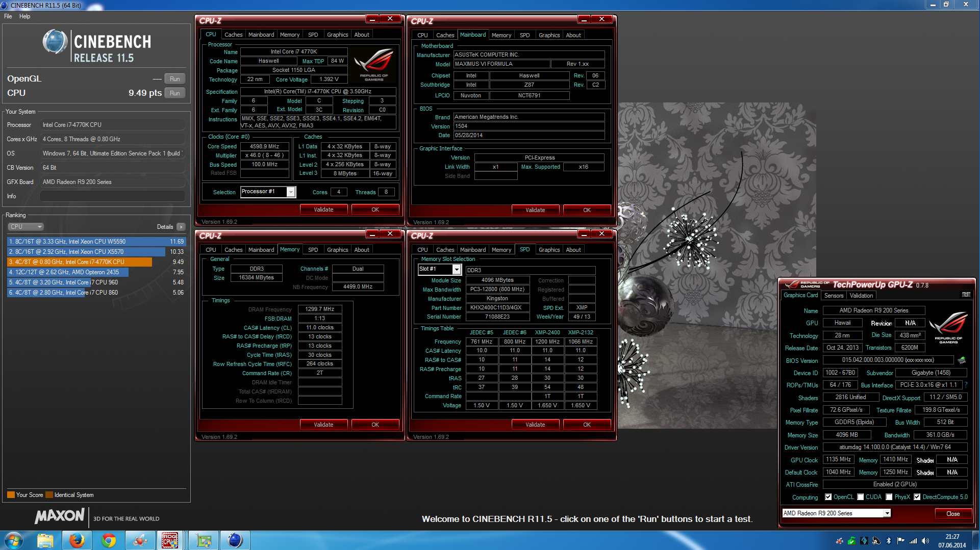Click BIOS Version field in GPU-Z
980x550 pixels.
[888, 360]
